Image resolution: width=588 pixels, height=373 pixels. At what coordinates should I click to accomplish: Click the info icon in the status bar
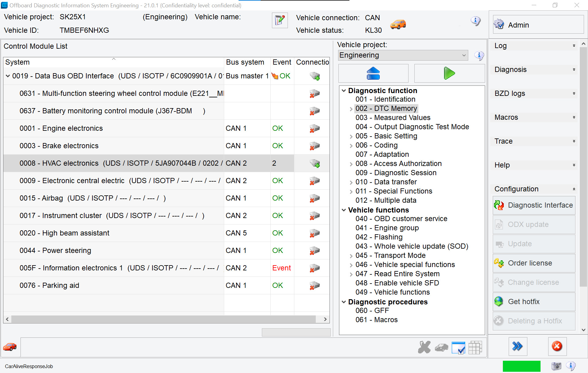(571, 366)
